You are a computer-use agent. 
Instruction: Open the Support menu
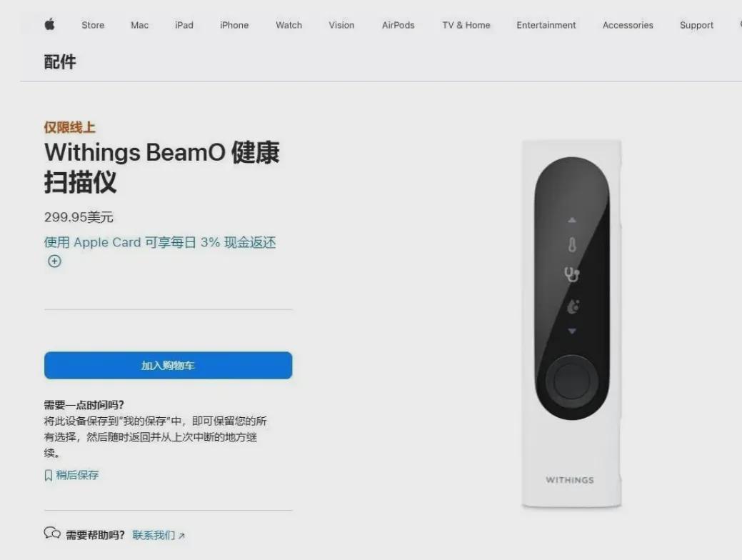(696, 25)
